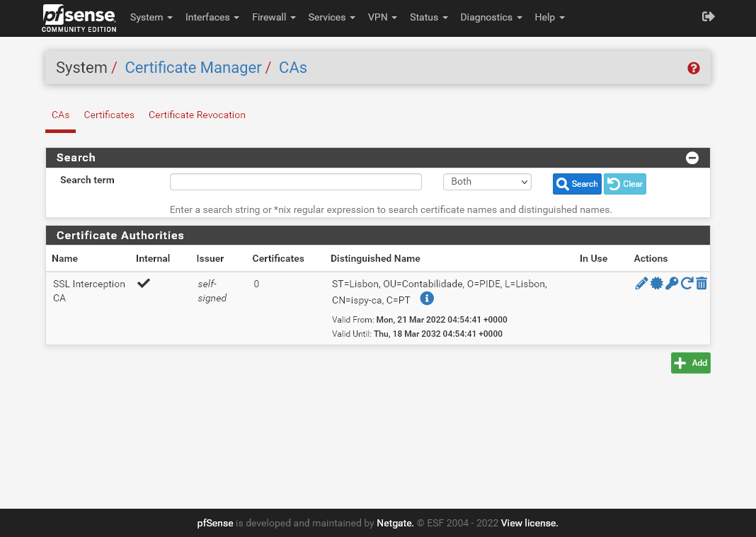This screenshot has width=756, height=537.
Task: Open the 'Both' search scope dropdown
Action: tap(487, 182)
